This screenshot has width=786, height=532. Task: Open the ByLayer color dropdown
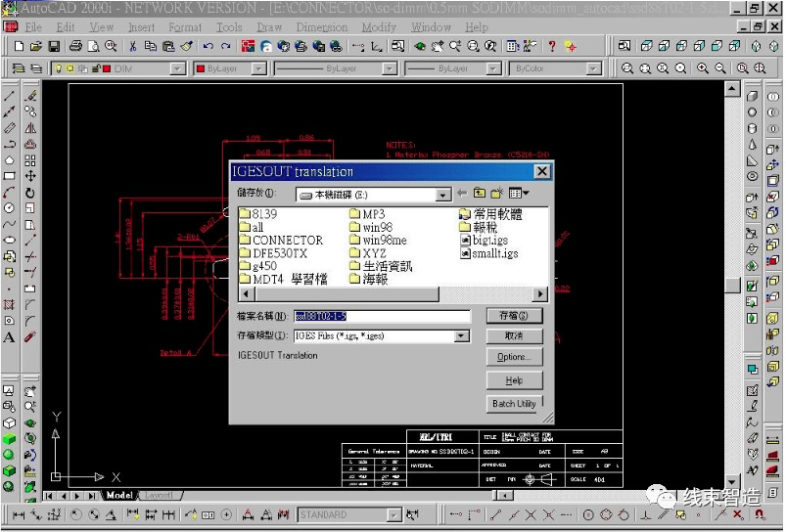click(x=258, y=68)
